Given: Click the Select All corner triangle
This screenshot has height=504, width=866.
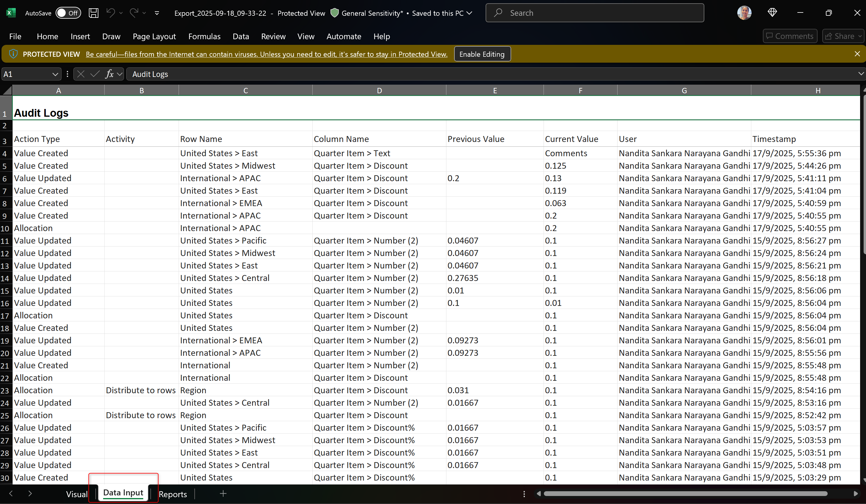Looking at the screenshot, I should 7,90.
